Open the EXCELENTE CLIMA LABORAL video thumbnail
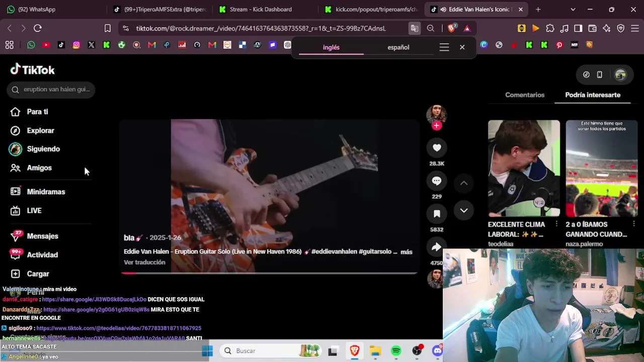This screenshot has height=362, width=644. 524,168
